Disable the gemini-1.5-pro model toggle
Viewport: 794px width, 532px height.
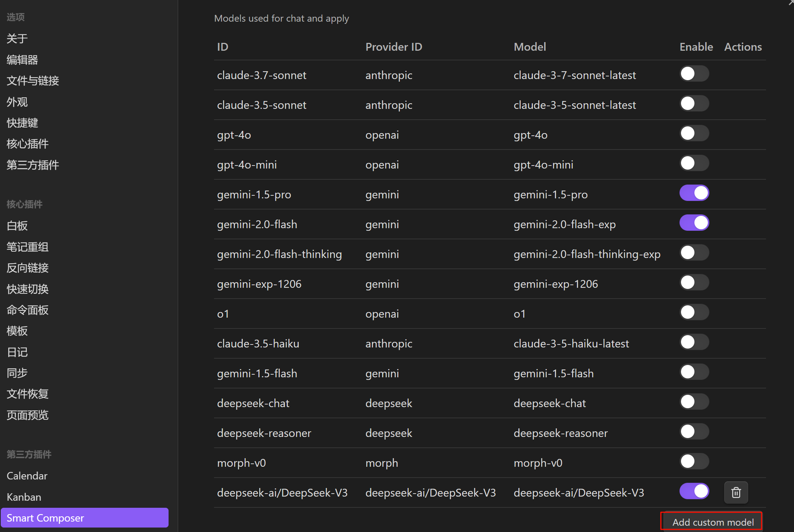[x=694, y=193]
